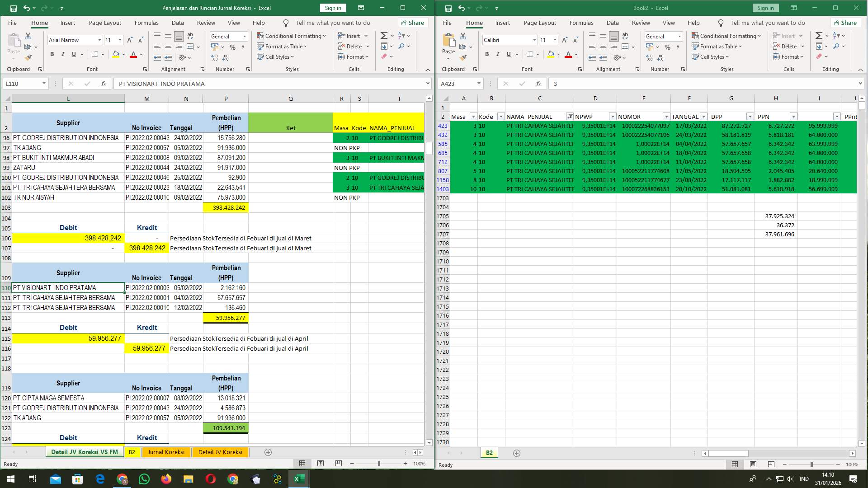Toggle Italic formatting
Image resolution: width=868 pixels, height=488 pixels.
(x=63, y=54)
